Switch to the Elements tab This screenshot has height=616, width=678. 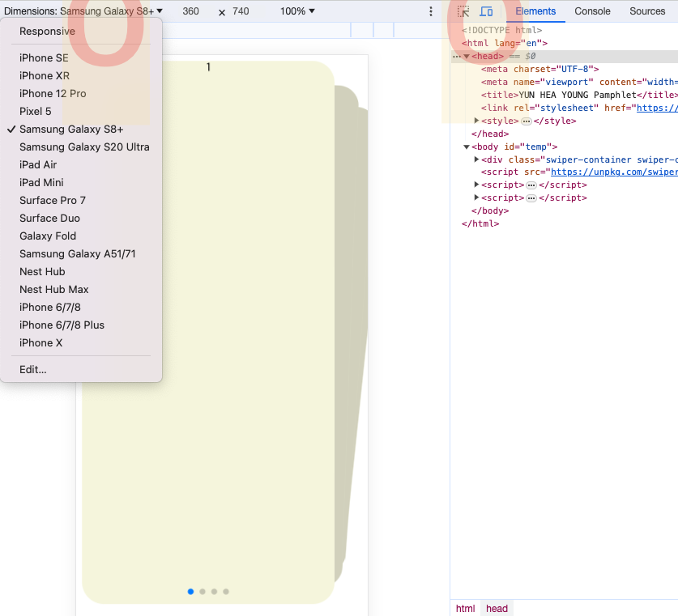(x=535, y=11)
